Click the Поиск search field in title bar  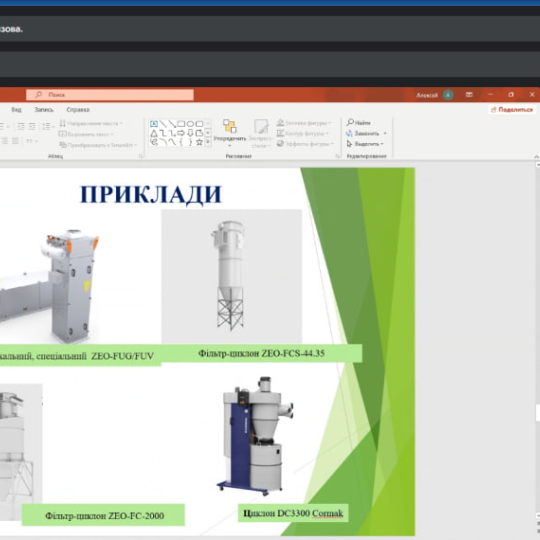tap(110, 94)
